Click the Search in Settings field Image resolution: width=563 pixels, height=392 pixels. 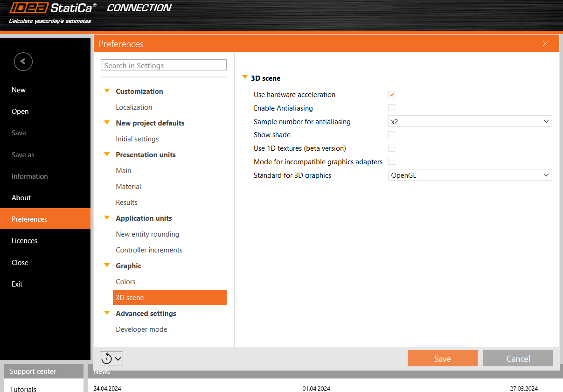[x=163, y=65]
